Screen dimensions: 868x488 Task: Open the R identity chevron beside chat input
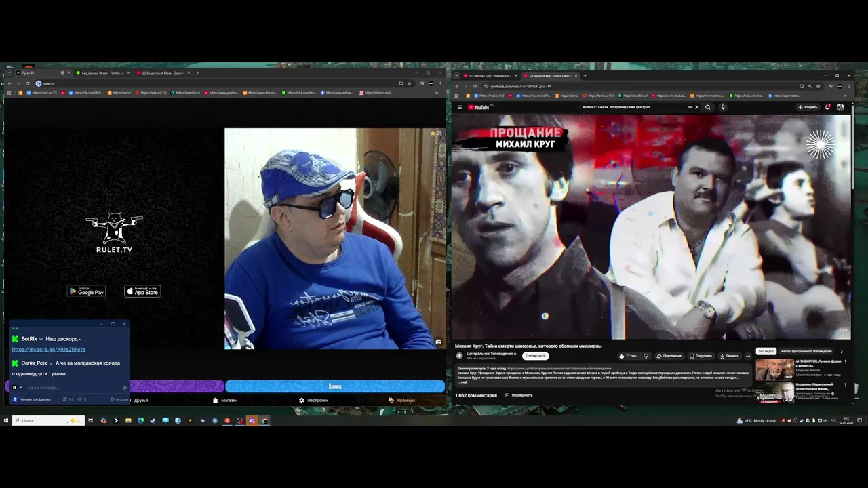[21, 388]
